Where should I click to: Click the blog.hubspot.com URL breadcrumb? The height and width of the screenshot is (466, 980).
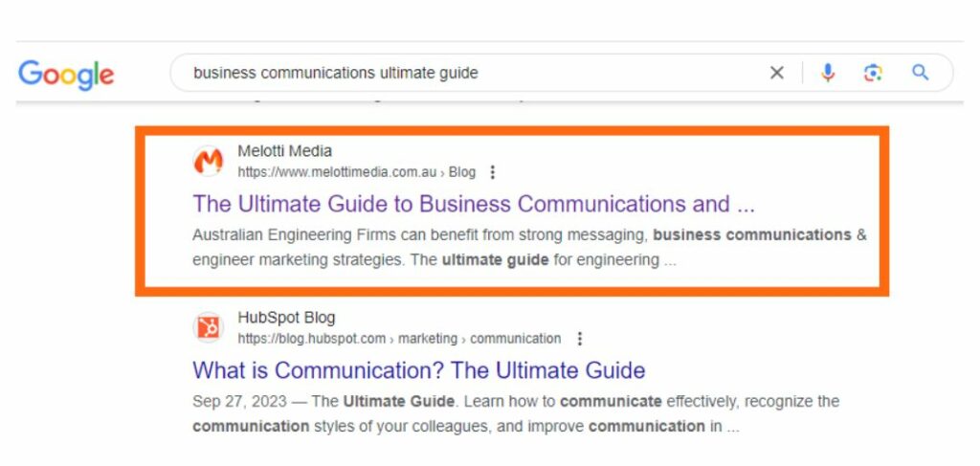pyautogui.click(x=311, y=339)
